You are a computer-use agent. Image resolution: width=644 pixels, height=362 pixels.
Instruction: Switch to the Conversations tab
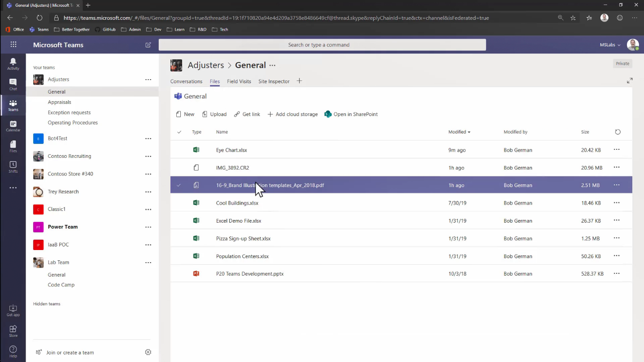186,81
